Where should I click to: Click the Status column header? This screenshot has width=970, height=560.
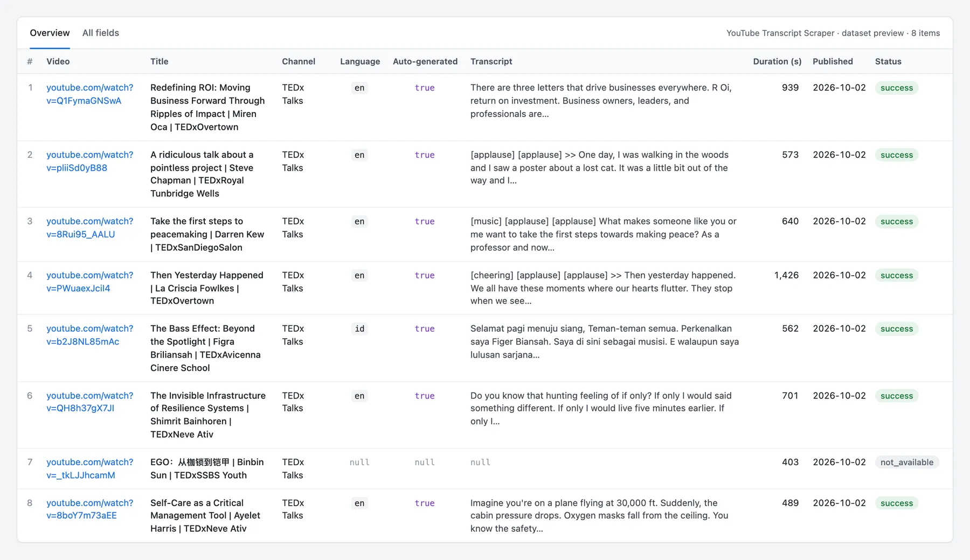tap(888, 61)
